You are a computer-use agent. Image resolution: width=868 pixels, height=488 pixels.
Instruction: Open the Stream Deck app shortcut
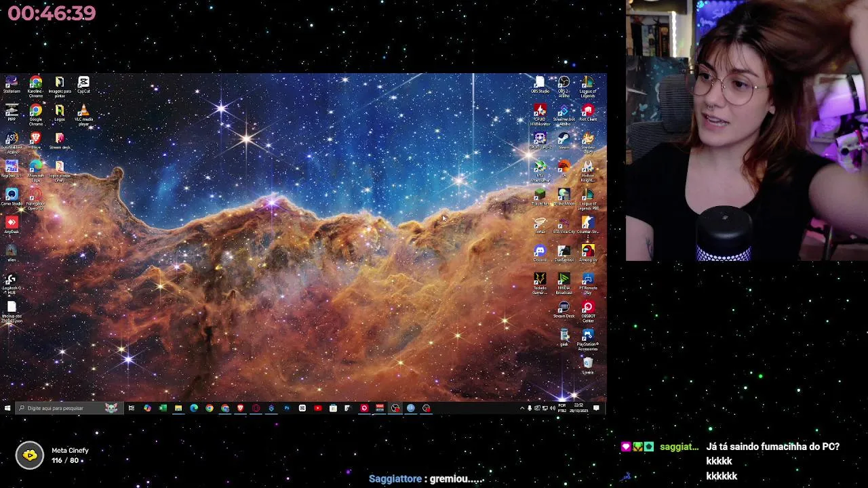[x=564, y=310]
